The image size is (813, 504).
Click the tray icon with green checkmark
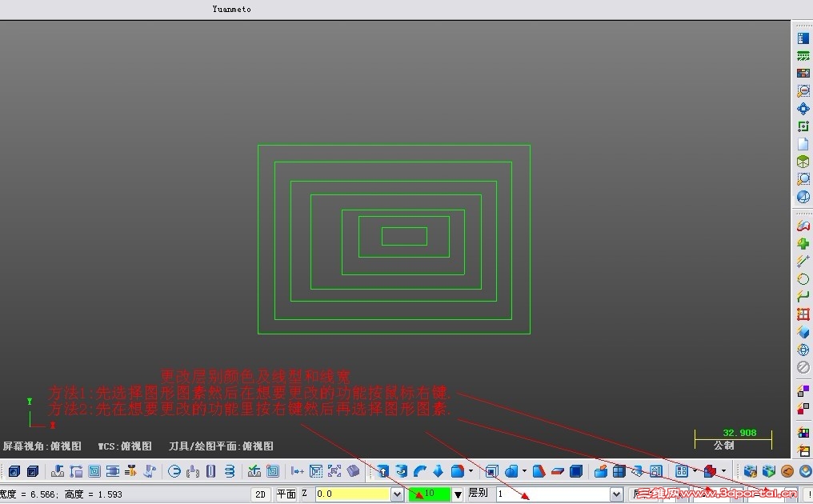pos(254,471)
